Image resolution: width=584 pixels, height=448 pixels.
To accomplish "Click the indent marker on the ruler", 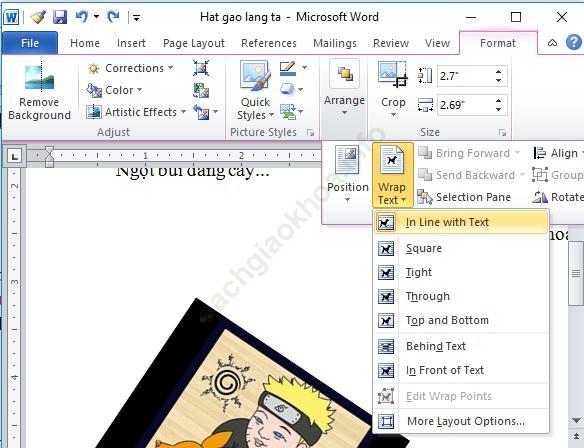I will pyautogui.click(x=49, y=156).
